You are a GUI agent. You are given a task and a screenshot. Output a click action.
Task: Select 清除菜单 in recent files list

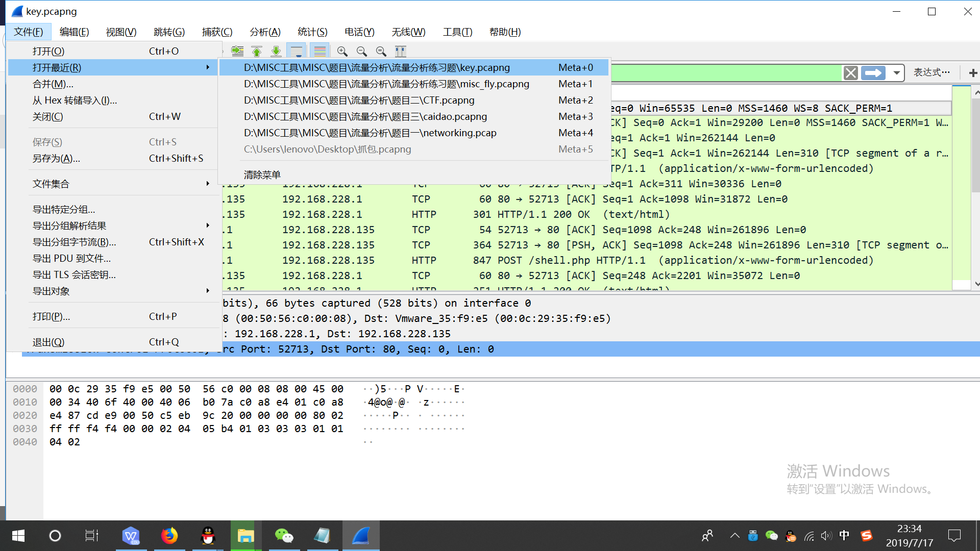pyautogui.click(x=262, y=174)
